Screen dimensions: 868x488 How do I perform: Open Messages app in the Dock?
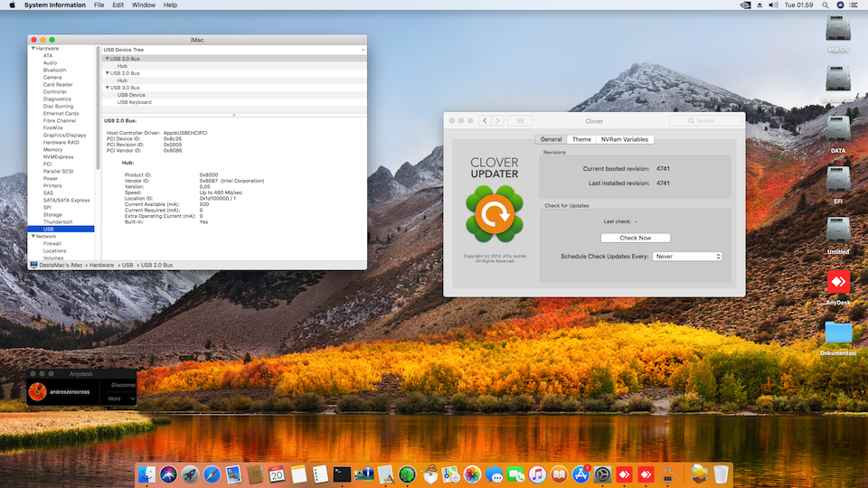click(x=494, y=474)
